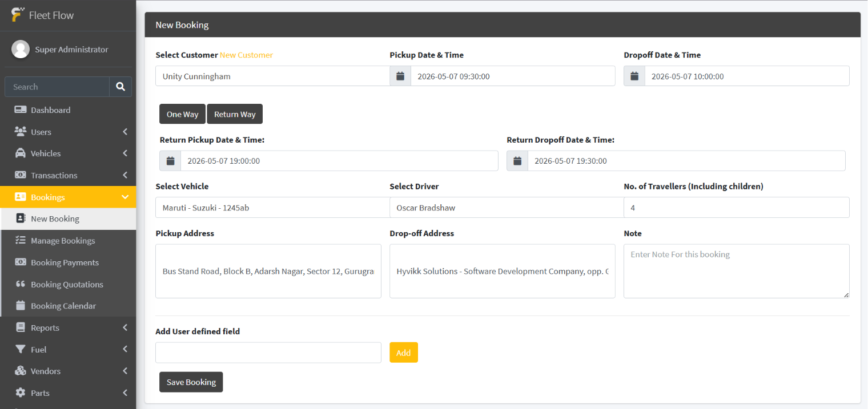Image resolution: width=868 pixels, height=409 pixels.
Task: Click the New Customer link
Action: (x=246, y=55)
